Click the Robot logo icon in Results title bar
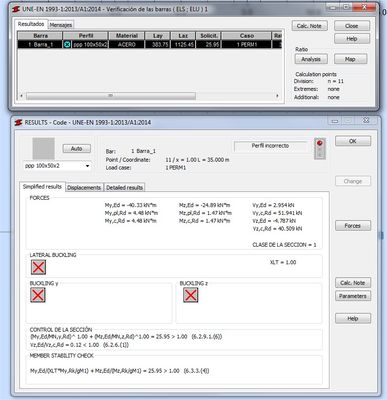Screen dimensions: 387x400 coord(18,123)
